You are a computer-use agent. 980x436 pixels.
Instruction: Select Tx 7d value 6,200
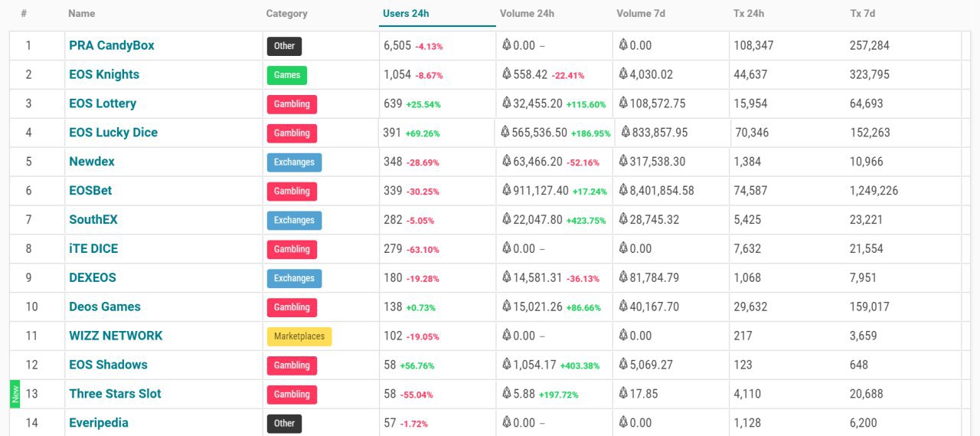point(863,424)
